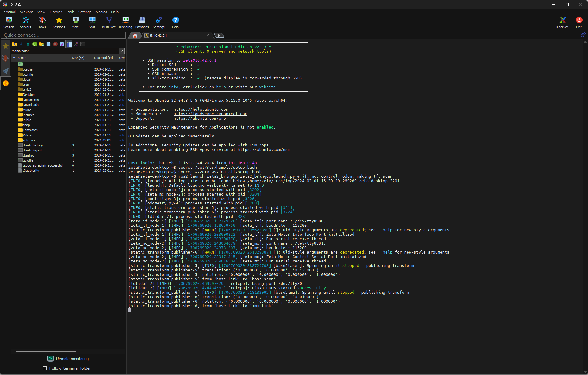Start the X server icon
This screenshot has width=588, height=375.
click(x=562, y=23)
